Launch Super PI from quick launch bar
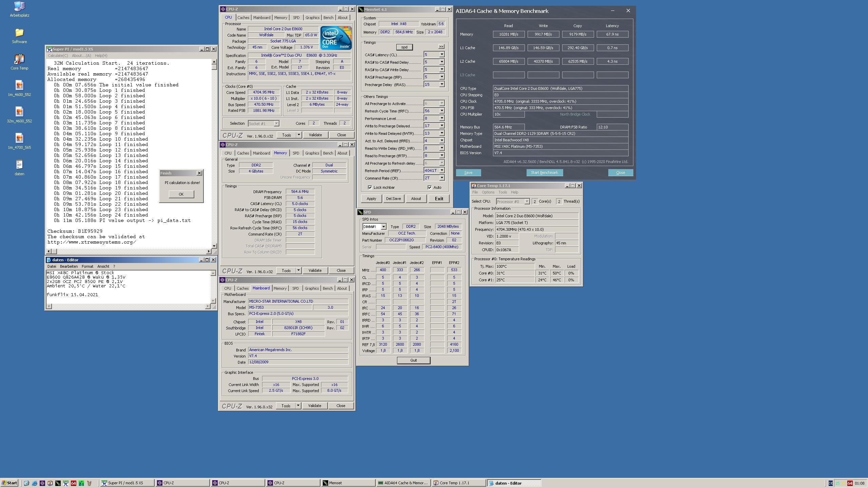The height and width of the screenshot is (488, 868). point(65,483)
